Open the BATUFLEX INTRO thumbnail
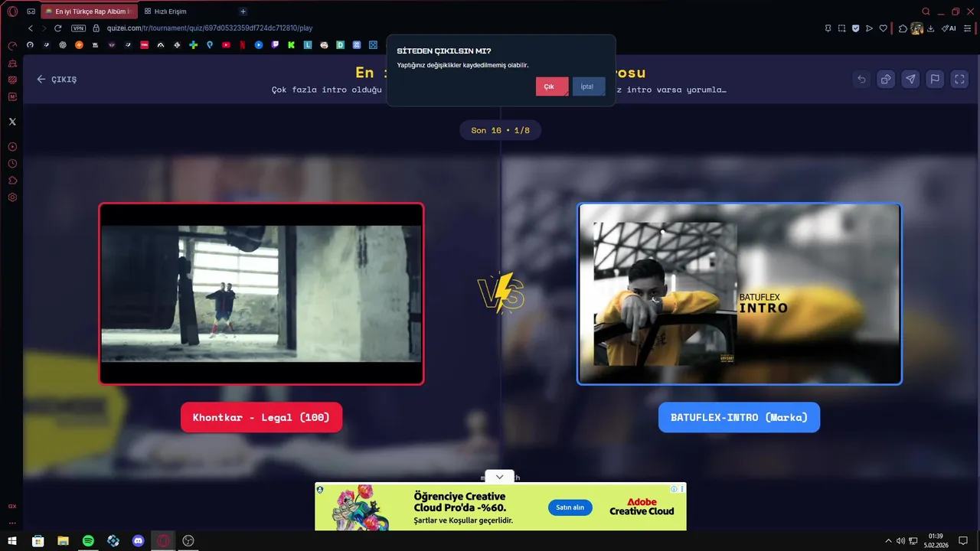 [740, 294]
